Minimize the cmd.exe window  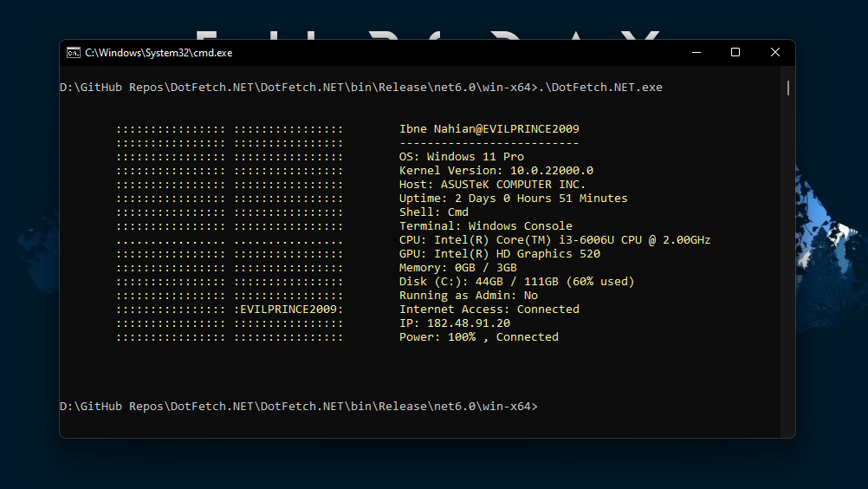696,53
